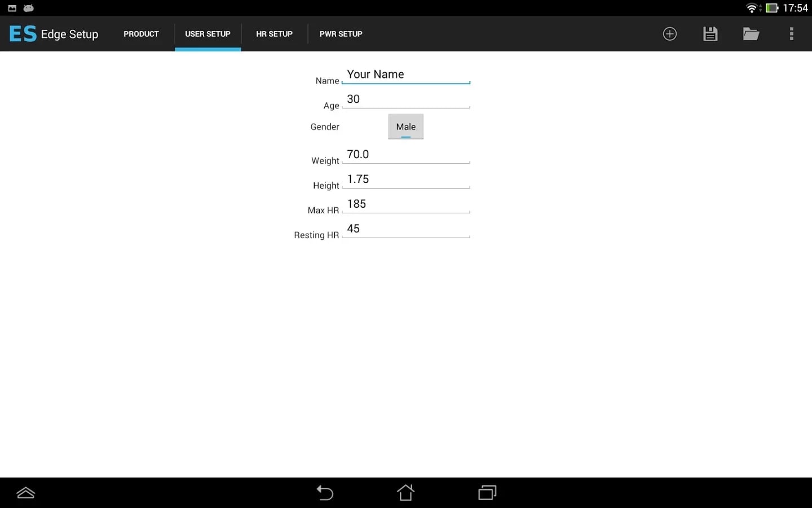Tap the add new profile plus icon
Screen dimensions: 812x508
point(670,34)
